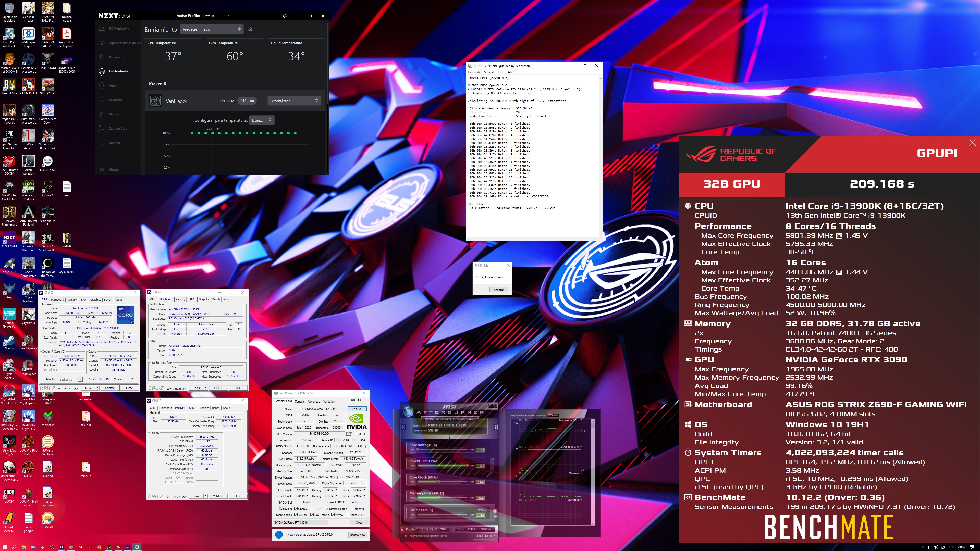Click NZXT CAM notifications bell icon
This screenshot has height=551, width=980.
pyautogui.click(x=285, y=16)
